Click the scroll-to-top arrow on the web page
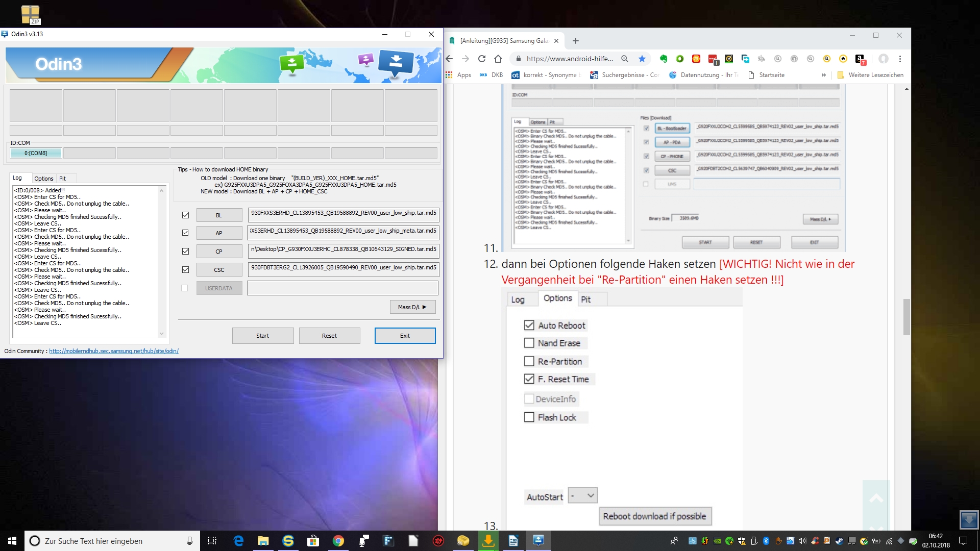 click(876, 499)
